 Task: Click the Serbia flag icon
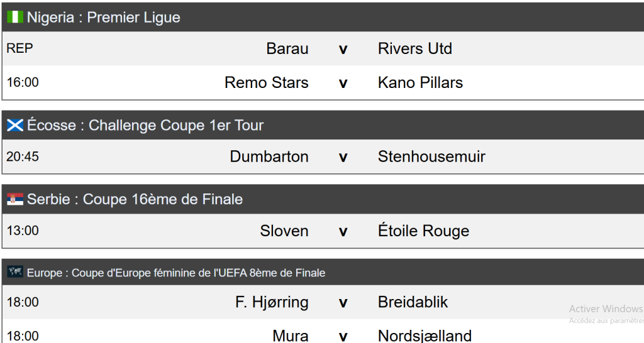(x=15, y=199)
